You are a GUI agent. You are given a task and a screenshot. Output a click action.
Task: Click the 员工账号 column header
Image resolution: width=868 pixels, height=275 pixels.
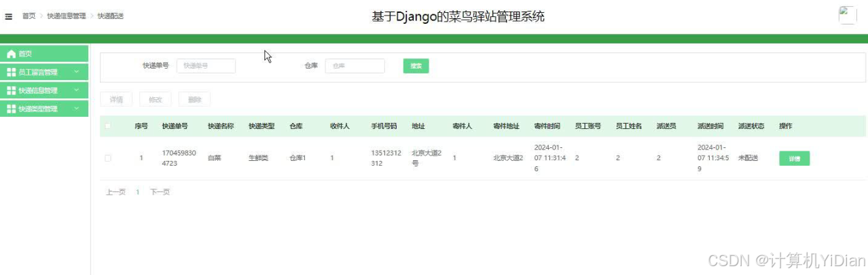(588, 126)
